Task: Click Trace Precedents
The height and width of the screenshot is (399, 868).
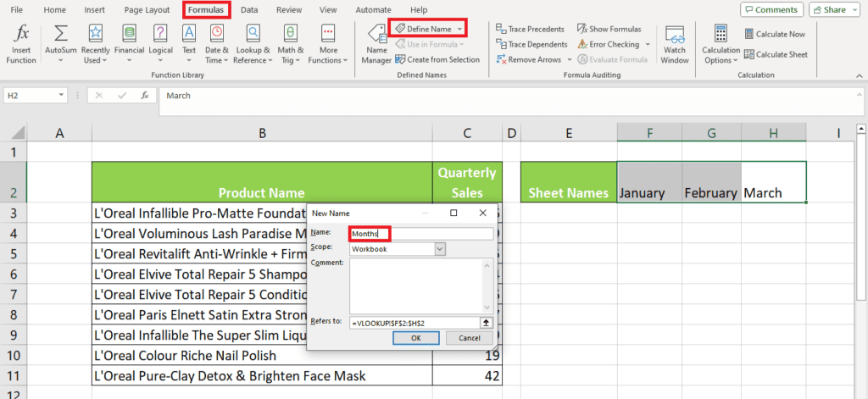Action: (531, 29)
